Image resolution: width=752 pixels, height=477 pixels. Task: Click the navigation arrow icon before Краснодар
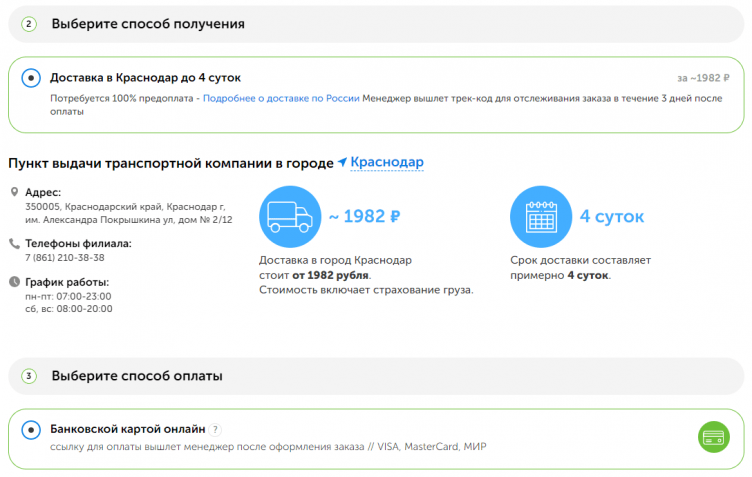point(342,162)
